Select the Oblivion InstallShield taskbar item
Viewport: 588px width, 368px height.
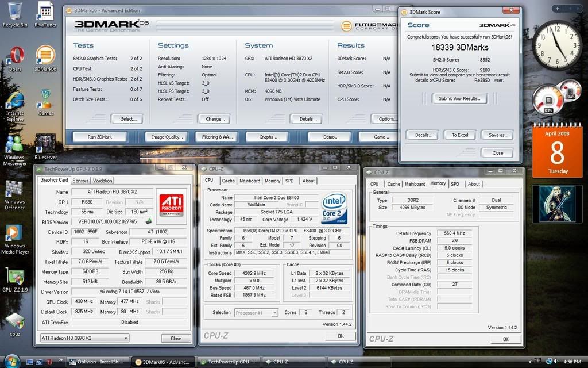pos(98,362)
